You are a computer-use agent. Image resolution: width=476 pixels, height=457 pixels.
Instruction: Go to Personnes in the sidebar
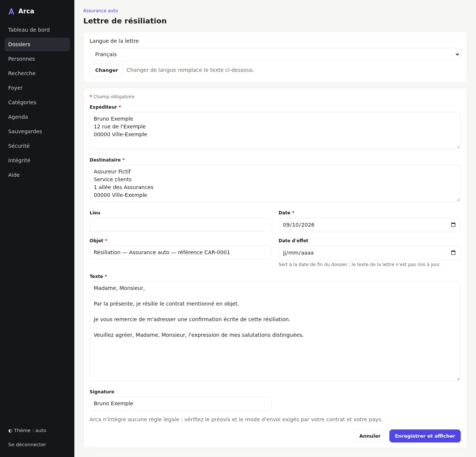tap(37, 59)
